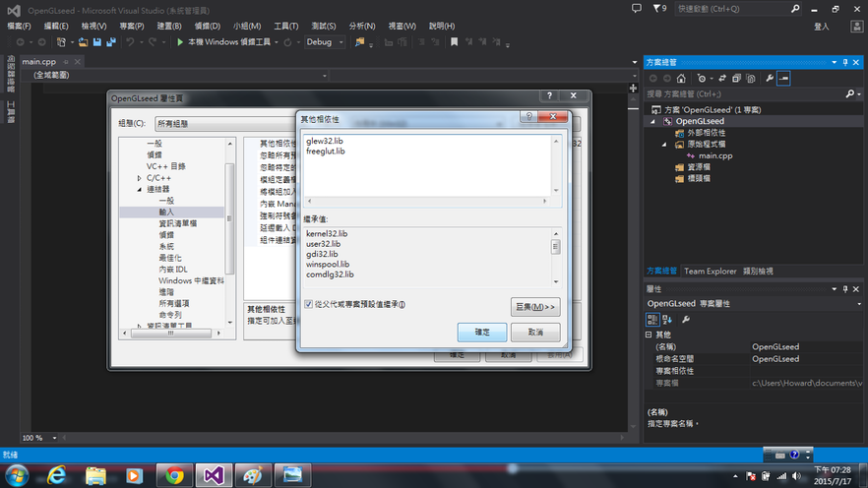Click the Paint icon in the taskbar
Image resolution: width=868 pixels, height=488 pixels.
click(253, 475)
